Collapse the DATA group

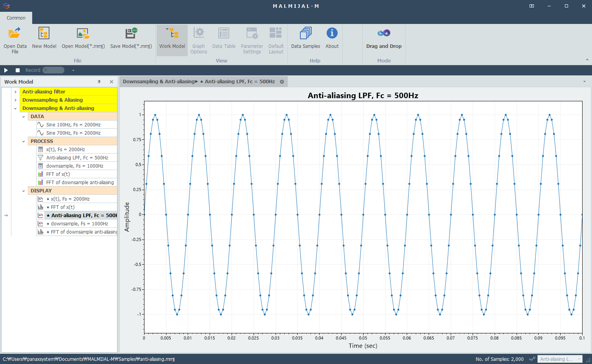pyautogui.click(x=24, y=117)
